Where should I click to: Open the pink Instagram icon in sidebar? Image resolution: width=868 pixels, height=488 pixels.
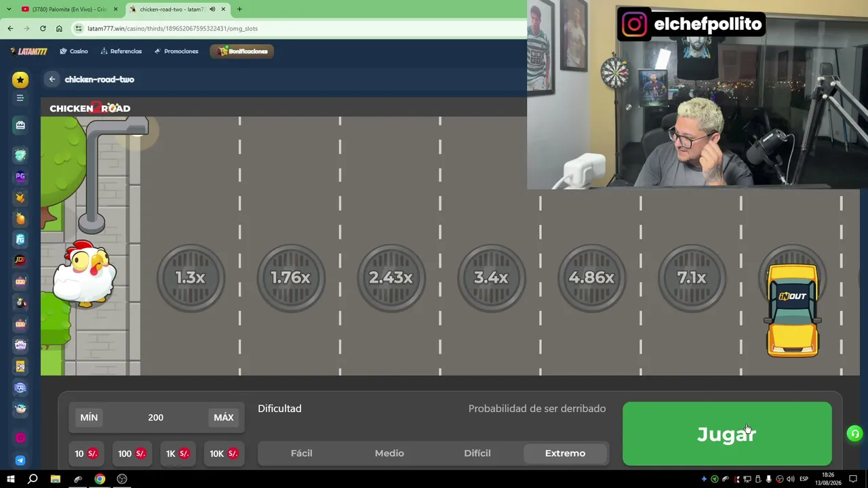pyautogui.click(x=20, y=438)
